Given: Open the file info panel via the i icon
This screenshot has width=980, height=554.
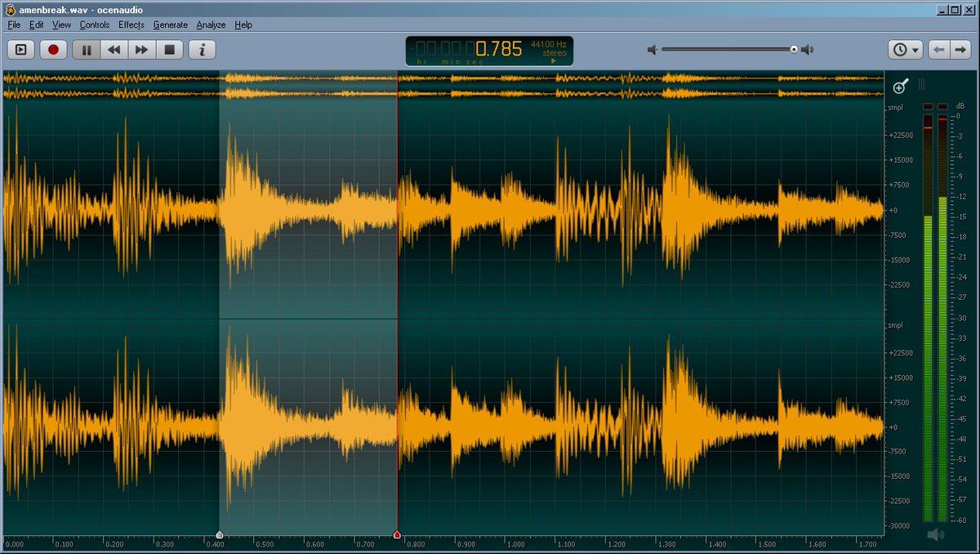Looking at the screenshot, I should [201, 49].
